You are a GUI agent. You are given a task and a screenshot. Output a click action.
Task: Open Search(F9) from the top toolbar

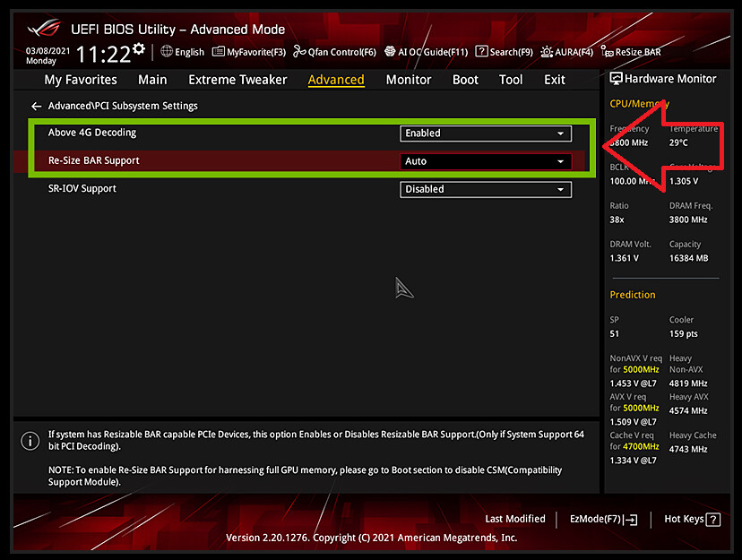coord(504,52)
